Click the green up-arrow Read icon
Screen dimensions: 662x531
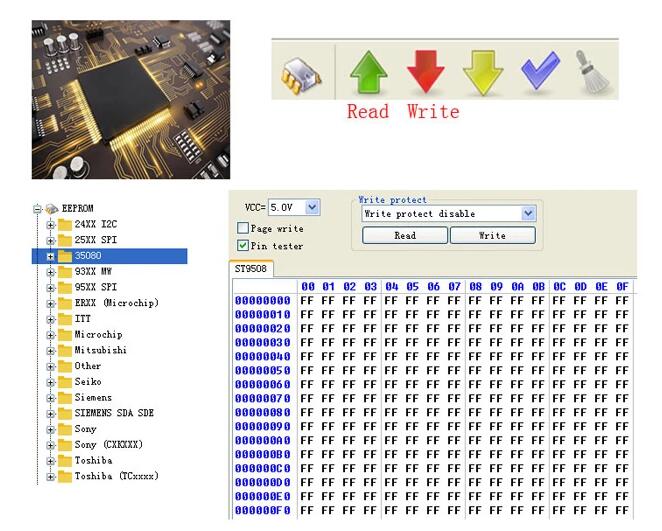pos(369,72)
